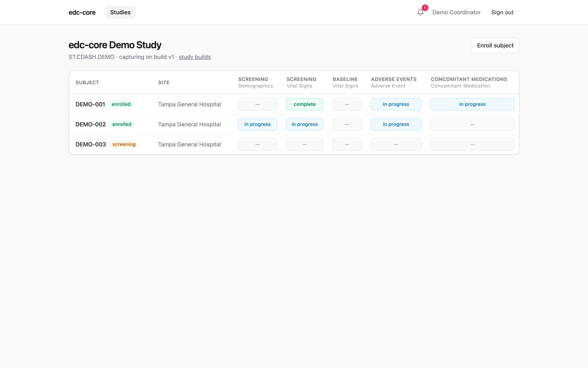Open DEMO-002 Adverse Event in progress form

tap(396, 124)
